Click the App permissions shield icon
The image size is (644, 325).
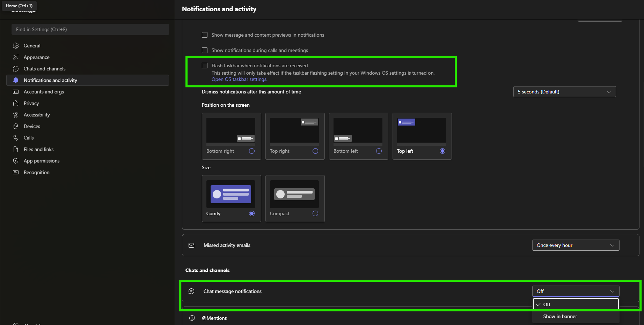coord(16,161)
